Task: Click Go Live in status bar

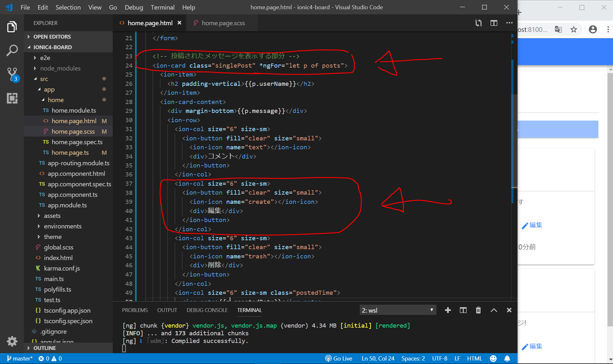Action: 339,359
